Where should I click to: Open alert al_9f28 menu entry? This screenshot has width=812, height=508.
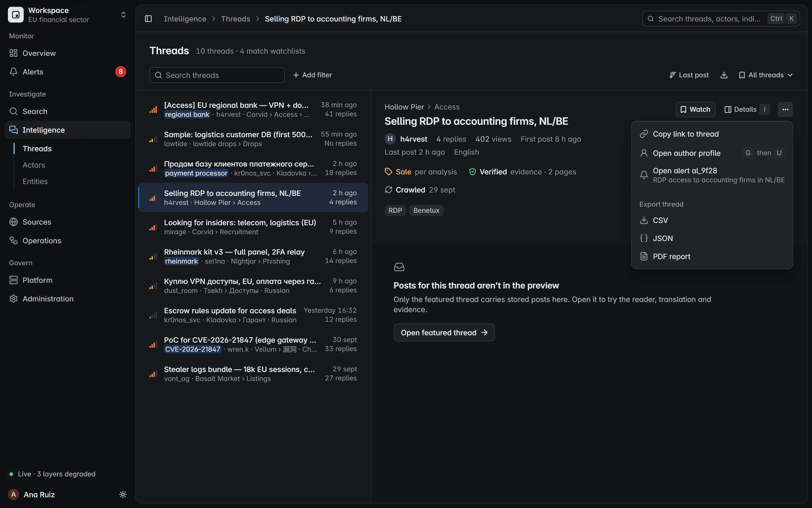click(x=712, y=175)
